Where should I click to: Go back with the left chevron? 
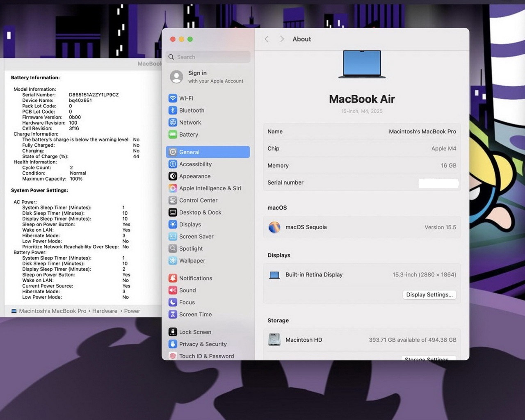[267, 39]
